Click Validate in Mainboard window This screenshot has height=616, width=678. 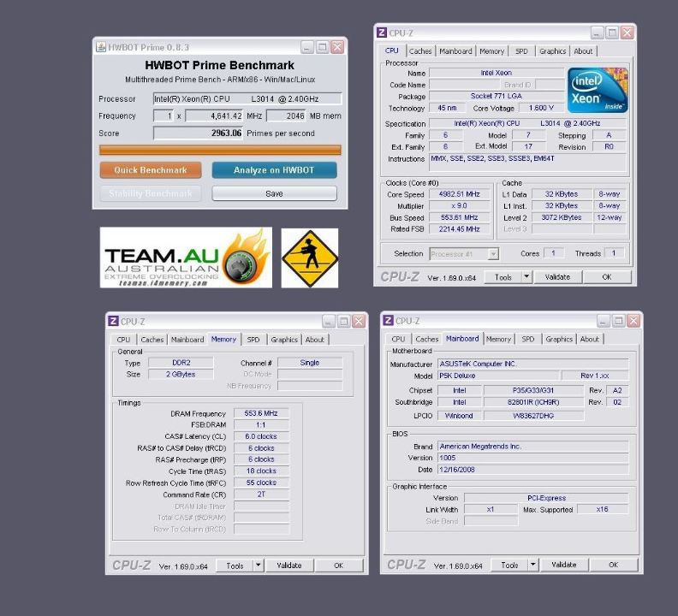coord(564,565)
